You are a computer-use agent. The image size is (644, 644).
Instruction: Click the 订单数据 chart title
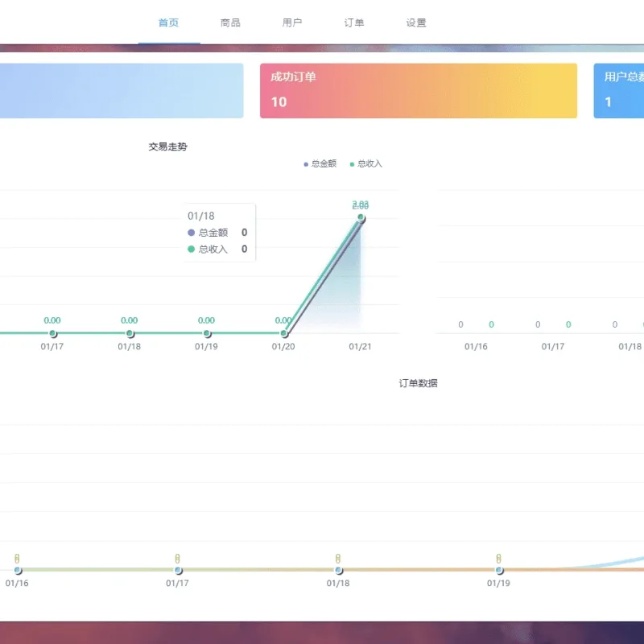tap(418, 383)
